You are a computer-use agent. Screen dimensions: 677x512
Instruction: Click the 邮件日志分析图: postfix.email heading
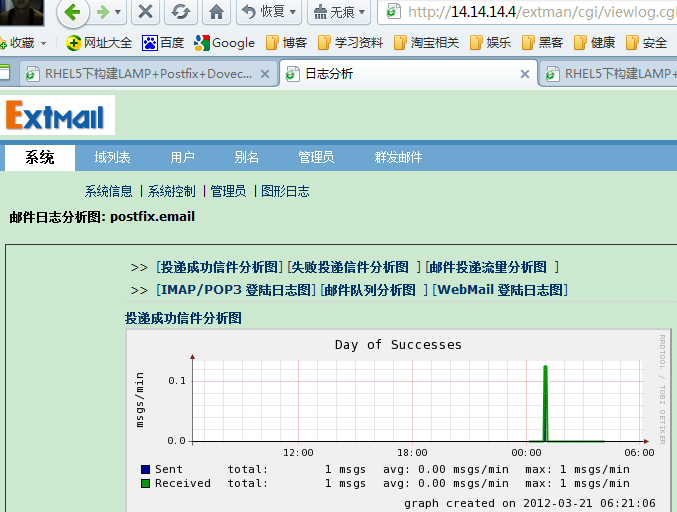pos(102,216)
